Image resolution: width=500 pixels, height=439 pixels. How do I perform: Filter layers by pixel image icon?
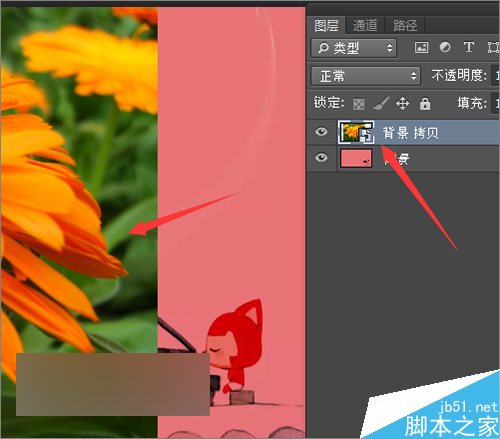point(421,48)
